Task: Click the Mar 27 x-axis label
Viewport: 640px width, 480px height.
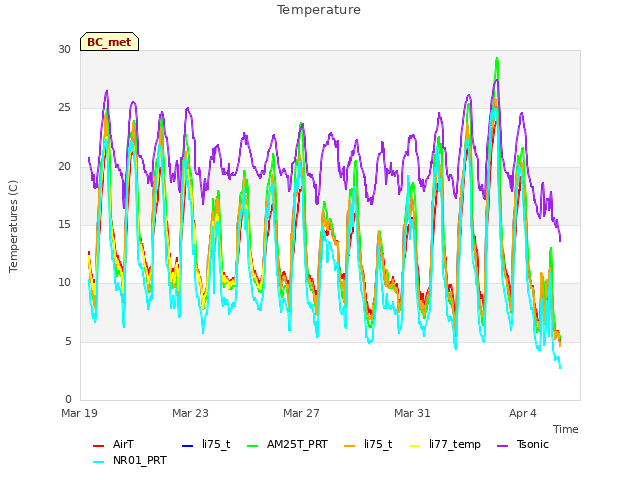Action: pos(301,413)
